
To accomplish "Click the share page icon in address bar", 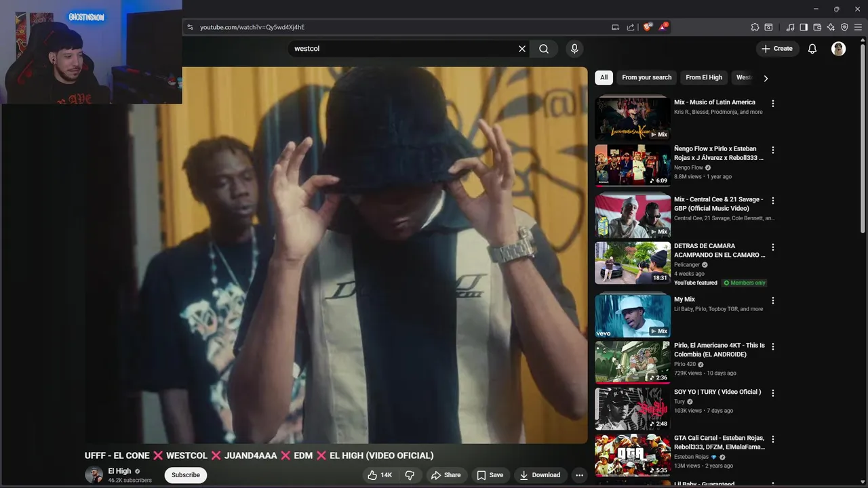I will 631,27.
